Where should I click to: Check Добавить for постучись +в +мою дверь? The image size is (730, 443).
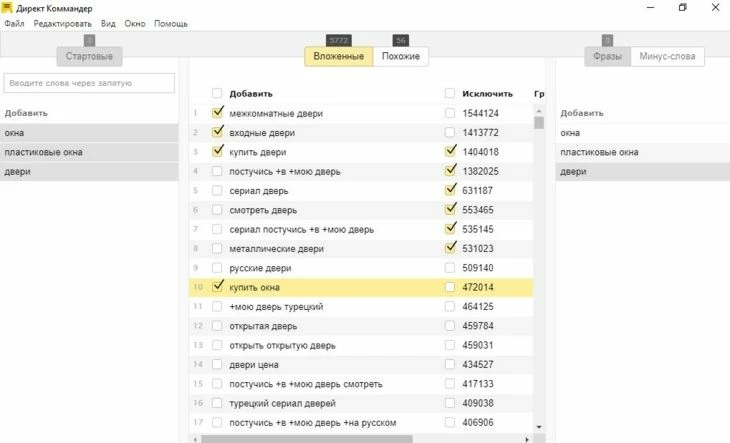pyautogui.click(x=217, y=171)
